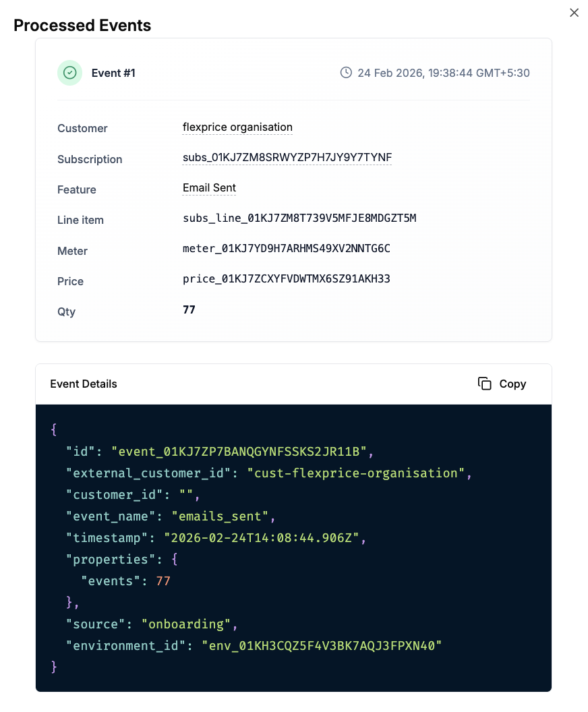Select the Qty value 77

(x=189, y=309)
